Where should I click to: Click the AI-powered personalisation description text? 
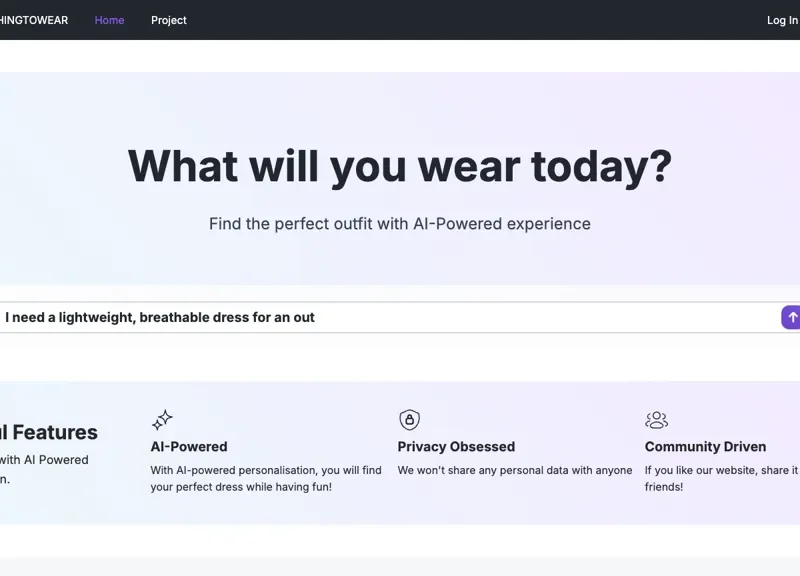coord(266,478)
